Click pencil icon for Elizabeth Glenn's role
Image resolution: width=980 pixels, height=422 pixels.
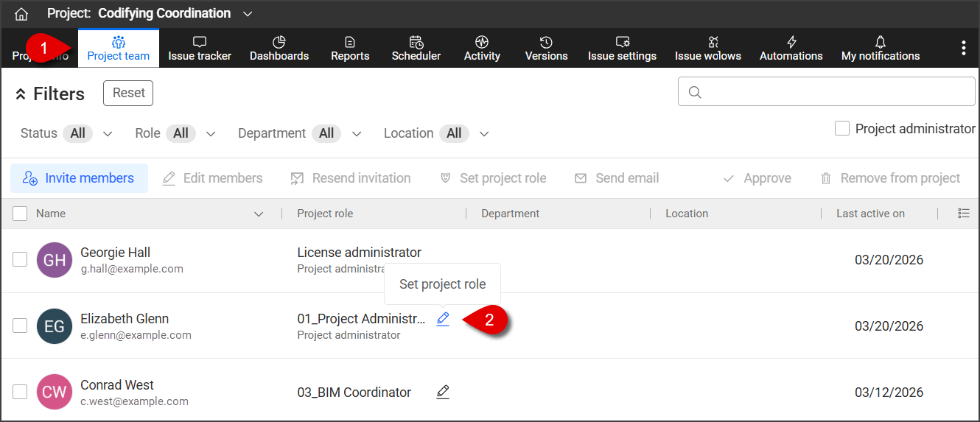tap(443, 319)
